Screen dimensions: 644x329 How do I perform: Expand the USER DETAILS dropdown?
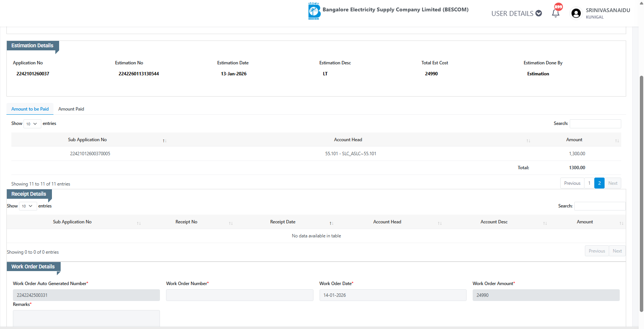point(516,14)
